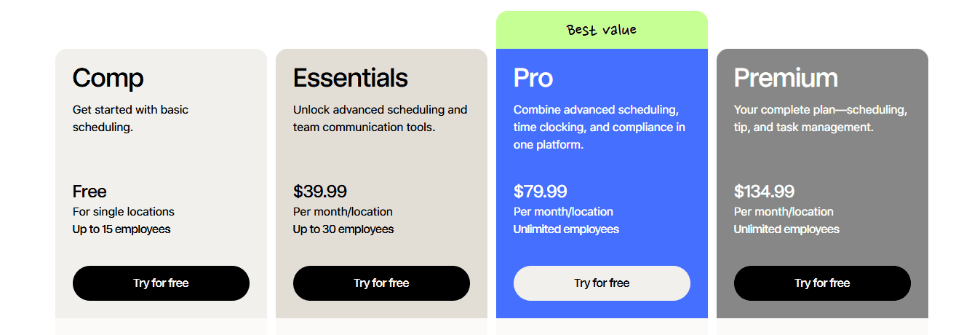Screen dimensions: 980x335
Task: Click Try for free under Comp plan
Action: click(x=161, y=283)
